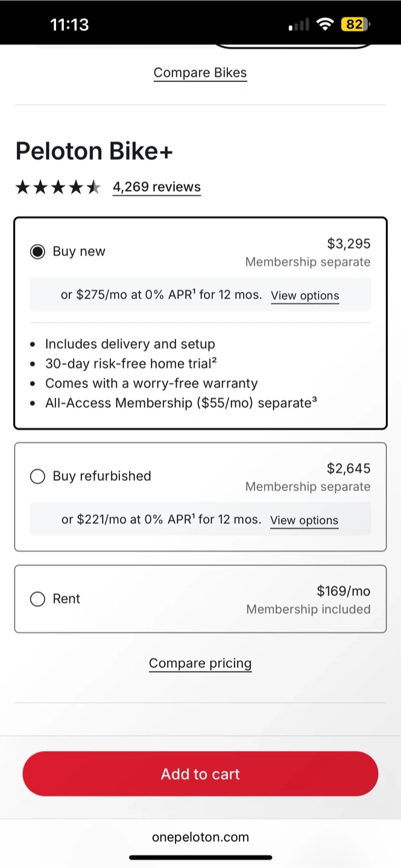Open the 4,269 reviews link
This screenshot has height=868, width=401.
tap(157, 187)
